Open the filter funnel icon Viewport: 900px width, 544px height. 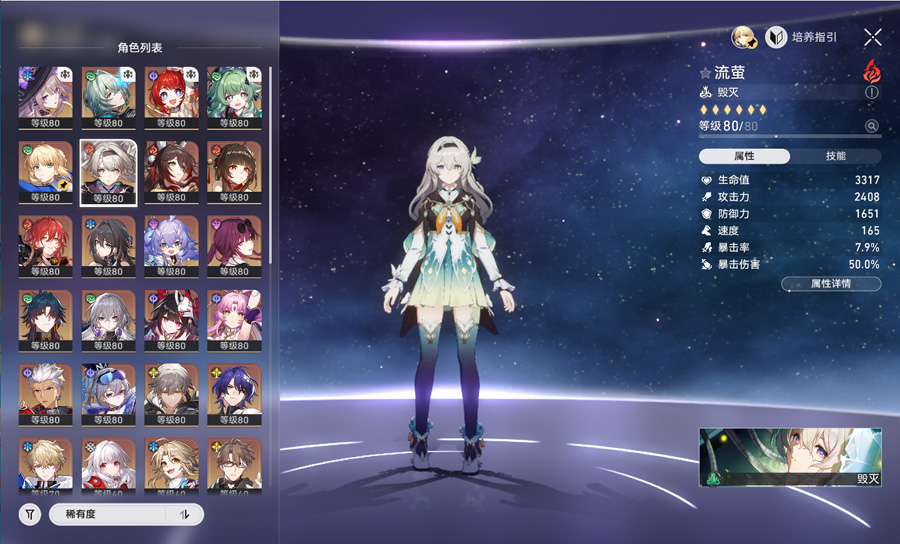30,514
